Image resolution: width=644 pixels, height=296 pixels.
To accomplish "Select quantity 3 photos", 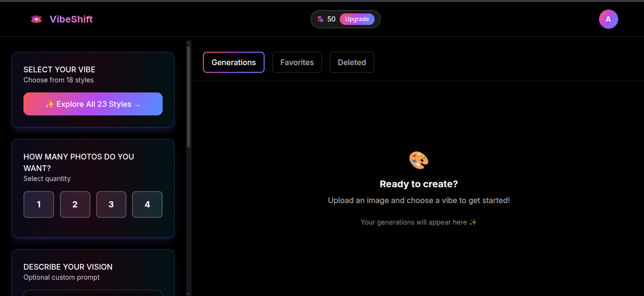I will pos(111,205).
